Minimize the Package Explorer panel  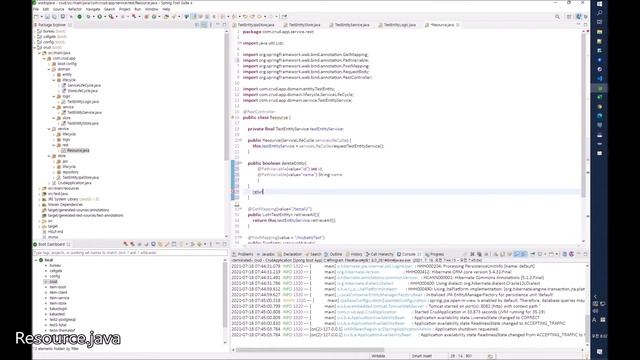pyautogui.click(x=218, y=25)
